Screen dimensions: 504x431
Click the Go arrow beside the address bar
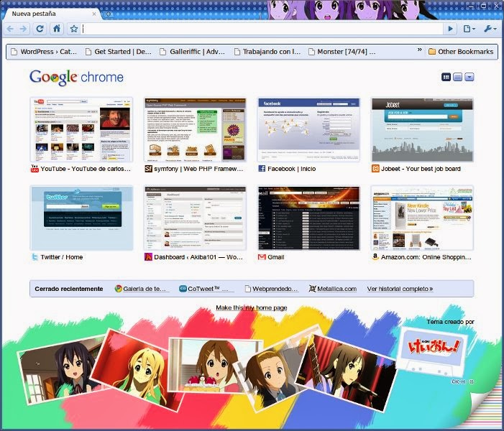click(450, 29)
